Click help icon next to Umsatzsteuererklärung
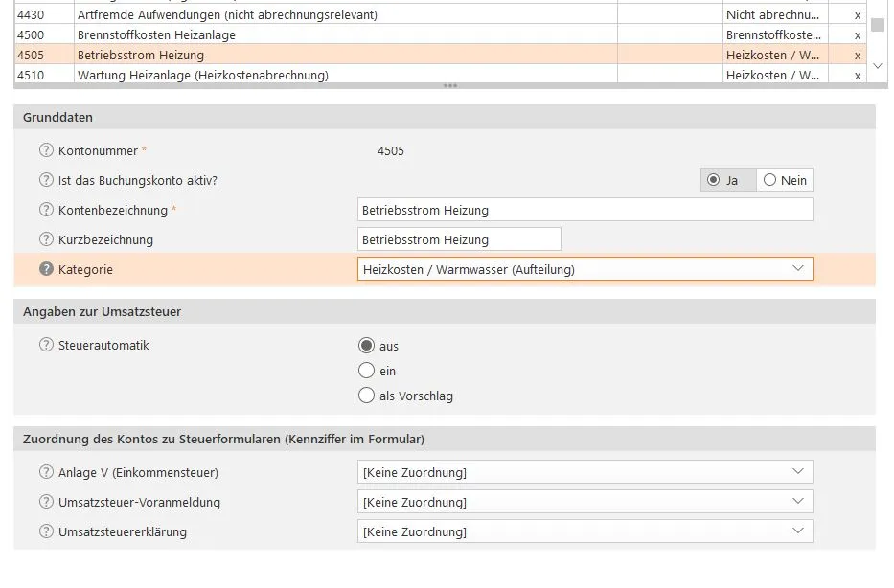The image size is (894, 588). coord(46,531)
